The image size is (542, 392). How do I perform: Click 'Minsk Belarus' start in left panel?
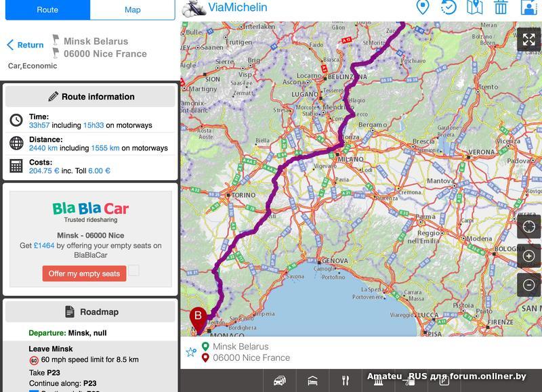coord(96,41)
